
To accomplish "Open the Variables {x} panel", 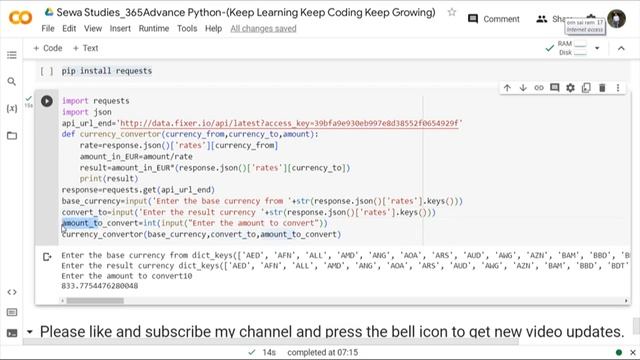I will point(12,109).
